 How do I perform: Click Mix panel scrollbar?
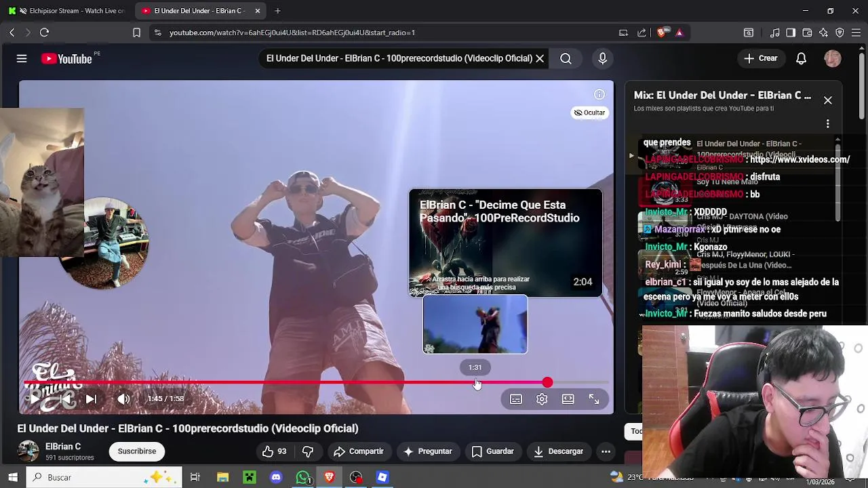tap(837, 182)
